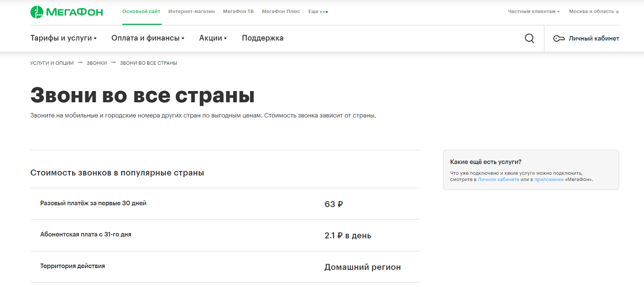
Task: Open the Москва и область region selector
Action: 594,11
